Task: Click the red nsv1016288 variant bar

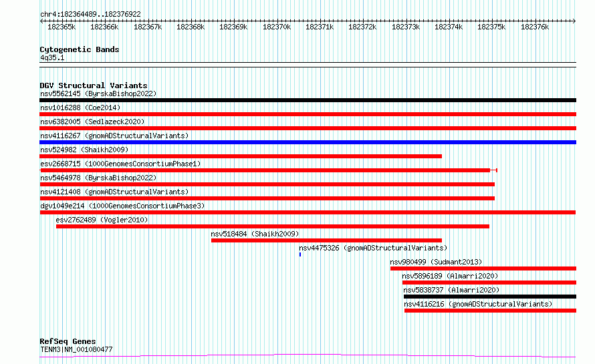Action: (308, 114)
